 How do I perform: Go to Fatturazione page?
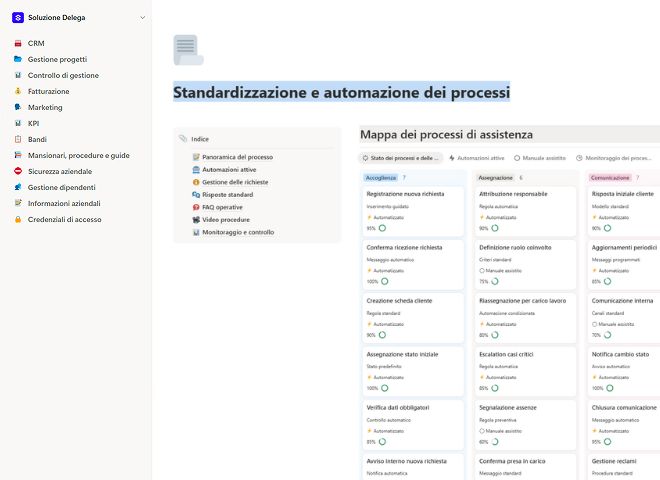pos(48,91)
